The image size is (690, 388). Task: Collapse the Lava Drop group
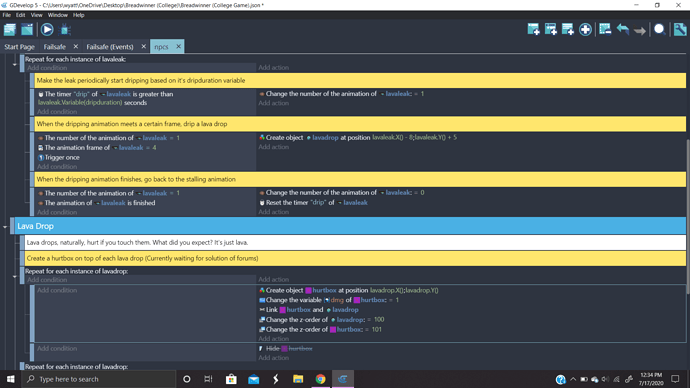5,227
